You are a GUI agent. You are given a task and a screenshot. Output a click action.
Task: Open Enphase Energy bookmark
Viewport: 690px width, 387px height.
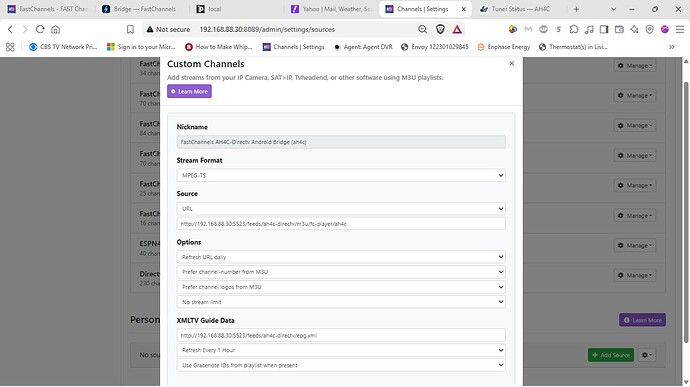tap(504, 47)
